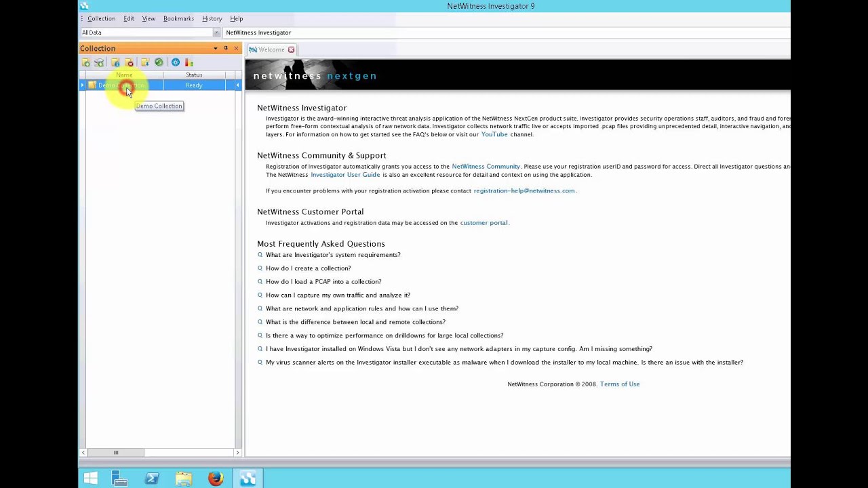This screenshot has height=488, width=868.
Task: Open FAQ on local versus remote collections
Action: pyautogui.click(x=355, y=322)
